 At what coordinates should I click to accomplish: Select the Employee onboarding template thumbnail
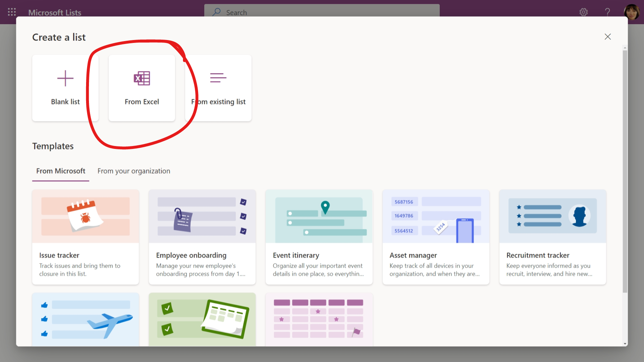pos(202,216)
